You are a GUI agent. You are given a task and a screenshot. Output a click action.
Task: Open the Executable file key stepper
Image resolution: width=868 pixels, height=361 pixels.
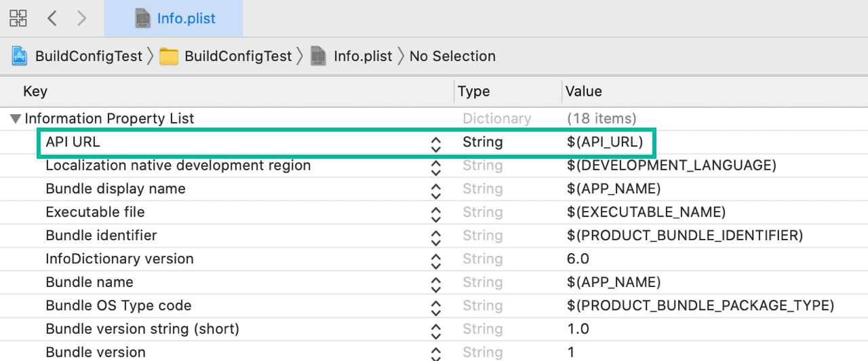(x=436, y=213)
